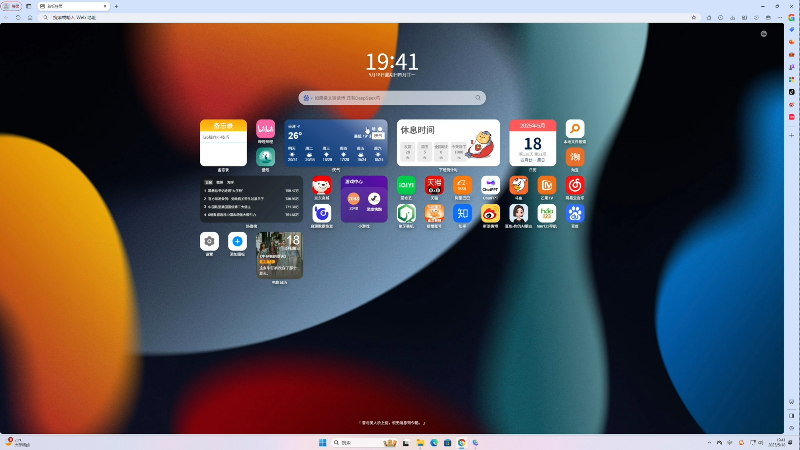Click the wallpaper switch icon top right
Screen dimensions: 800x450
pos(764,34)
